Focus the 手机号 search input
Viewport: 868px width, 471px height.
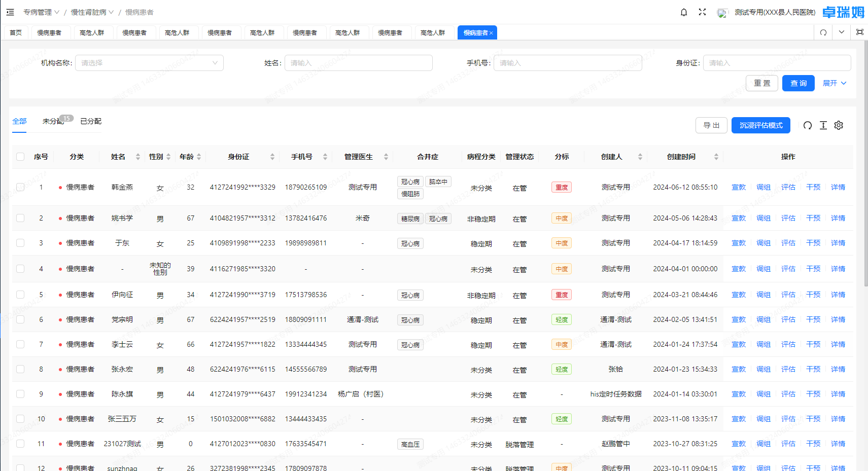(x=568, y=63)
